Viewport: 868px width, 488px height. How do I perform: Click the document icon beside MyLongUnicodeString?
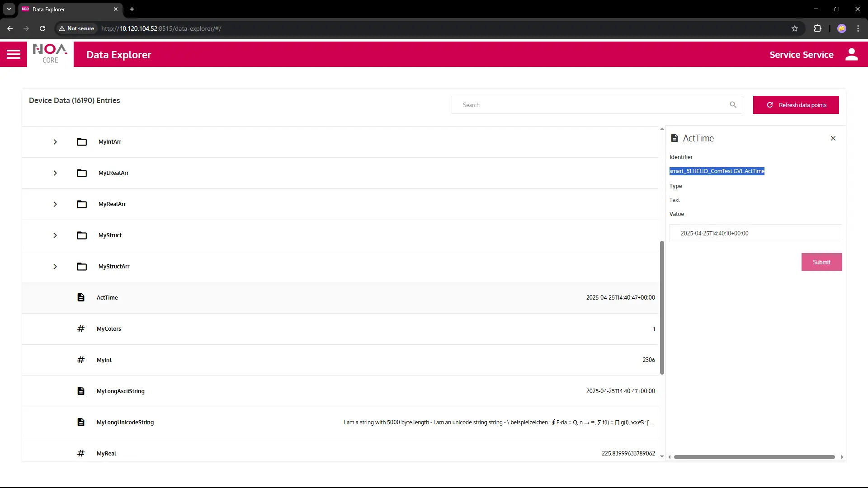80,422
